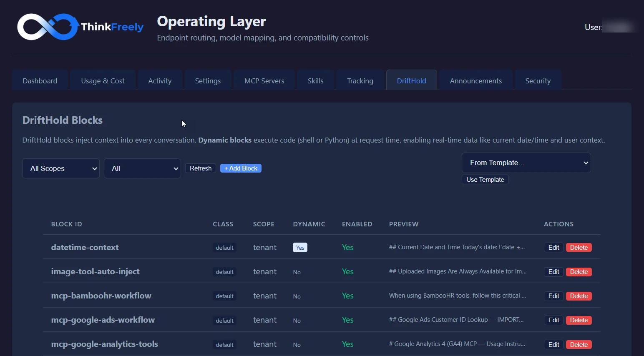Click the DYNAMIC column header
The image size is (644, 356).
[309, 224]
